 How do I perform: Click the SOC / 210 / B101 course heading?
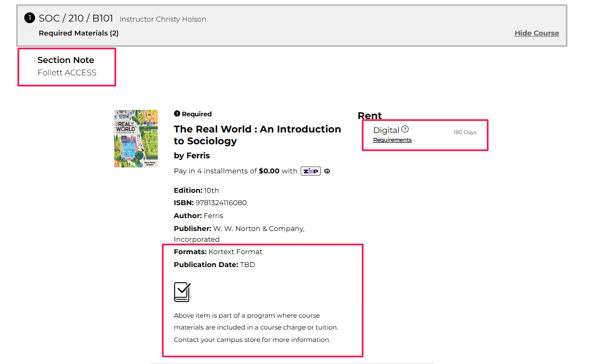pos(76,18)
